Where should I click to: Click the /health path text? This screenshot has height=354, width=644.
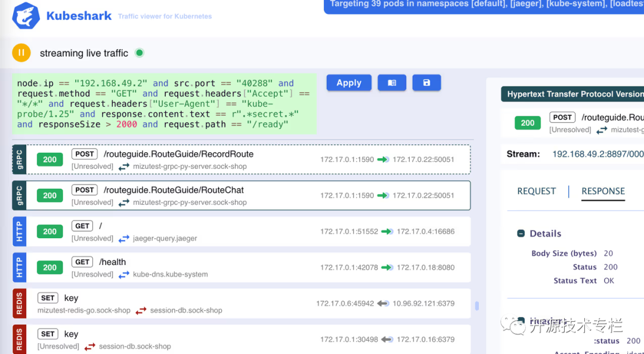tap(113, 262)
